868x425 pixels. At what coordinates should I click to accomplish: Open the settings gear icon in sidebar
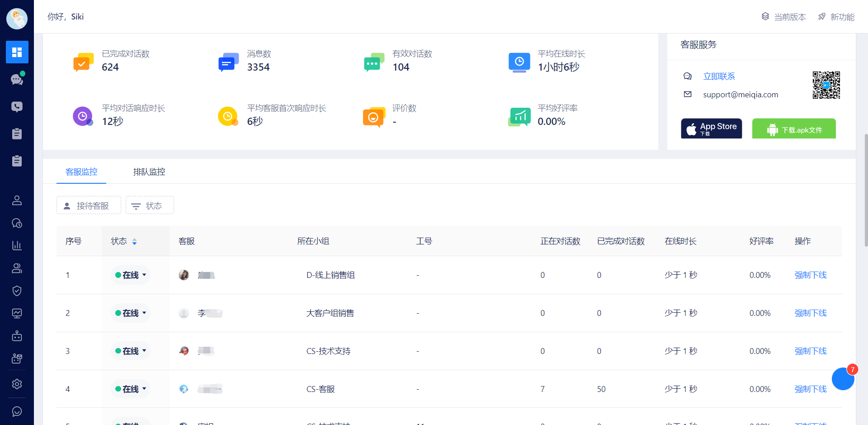click(x=17, y=384)
